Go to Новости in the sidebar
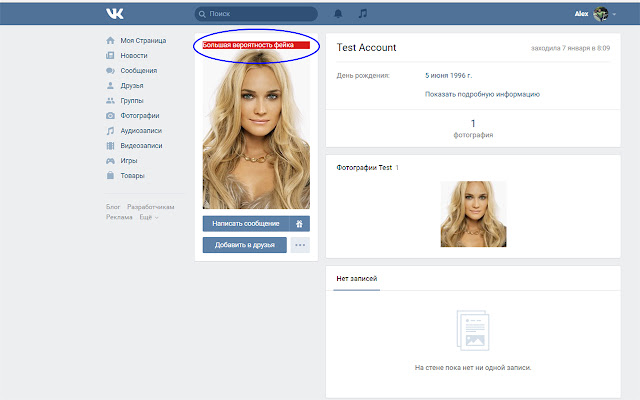640x400 pixels. tap(134, 56)
